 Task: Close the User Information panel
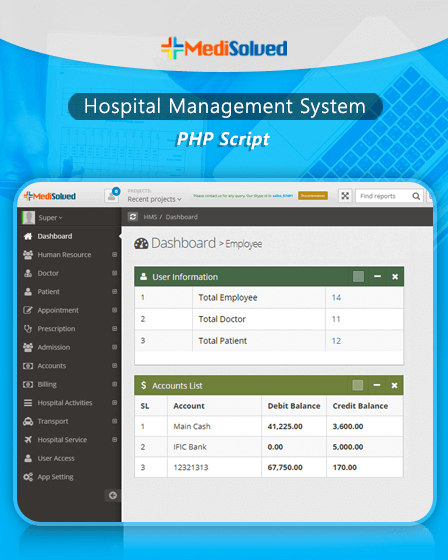click(x=395, y=276)
